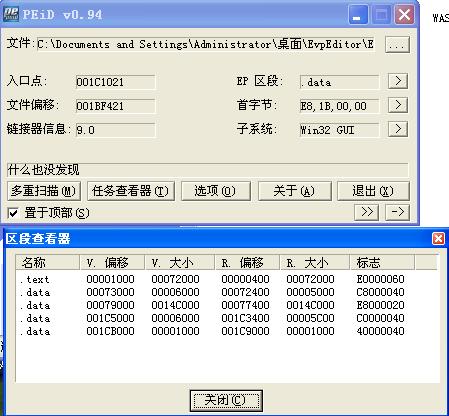Click the "->" plugin menu button

point(397,212)
